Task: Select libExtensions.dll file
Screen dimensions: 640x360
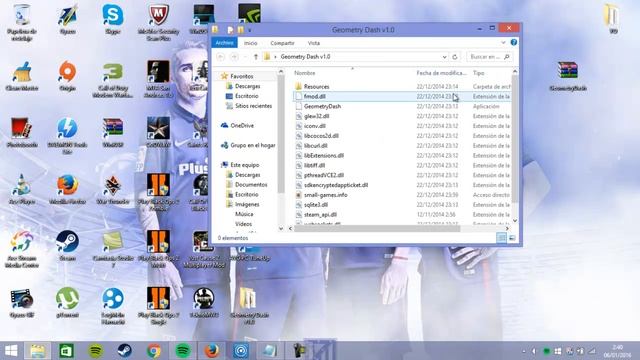Action: pyautogui.click(x=324, y=156)
